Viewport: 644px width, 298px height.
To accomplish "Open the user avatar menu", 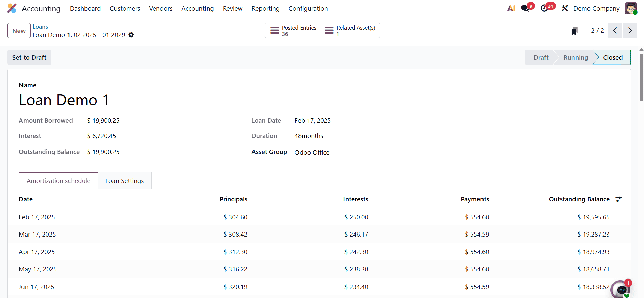I will 631,8.
